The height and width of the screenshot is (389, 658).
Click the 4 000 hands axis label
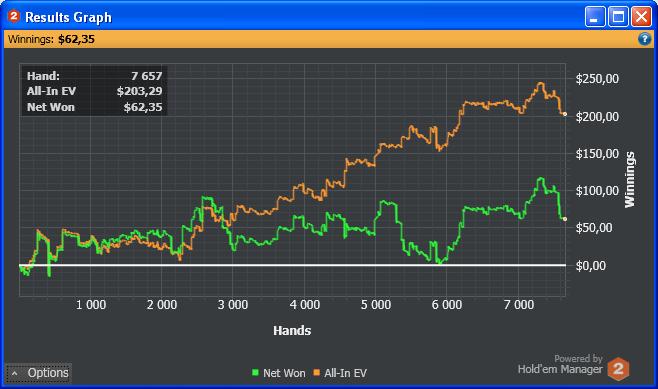[x=305, y=305]
